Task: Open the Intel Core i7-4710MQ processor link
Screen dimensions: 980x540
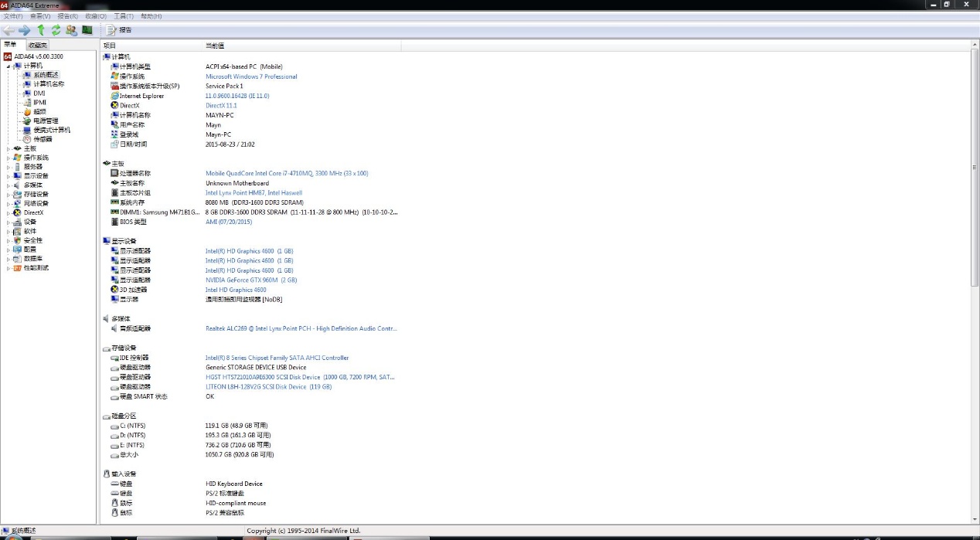Action: 287,173
